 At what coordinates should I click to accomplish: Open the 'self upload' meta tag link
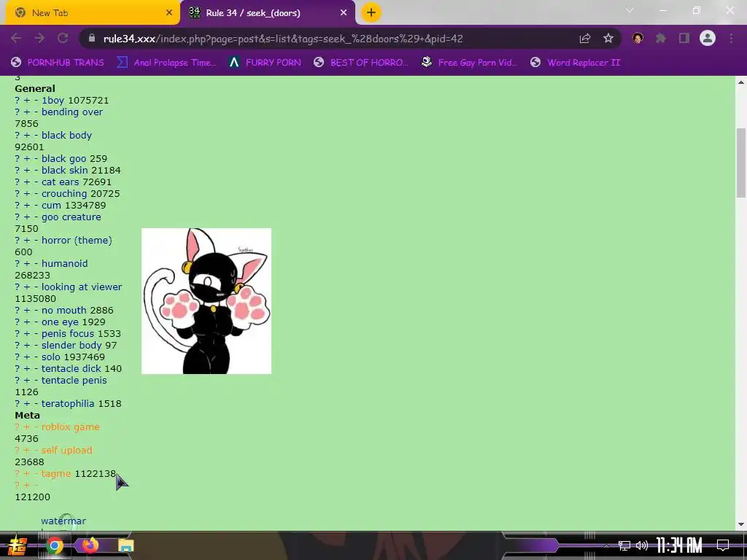click(66, 451)
